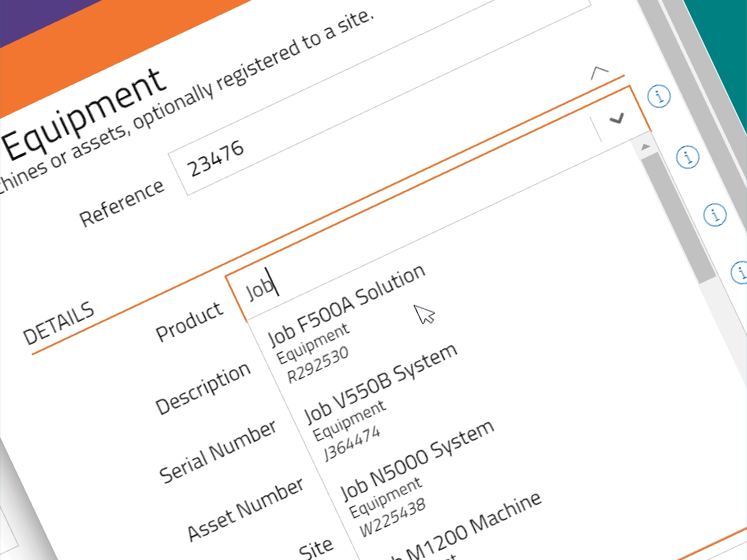Select Job V550B System from the list
This screenshot has height=560, width=747.
coord(380,383)
